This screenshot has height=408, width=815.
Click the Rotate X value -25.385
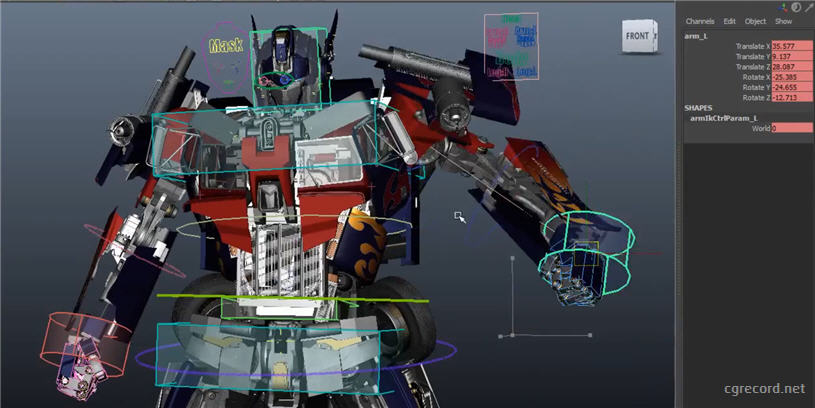[792, 77]
